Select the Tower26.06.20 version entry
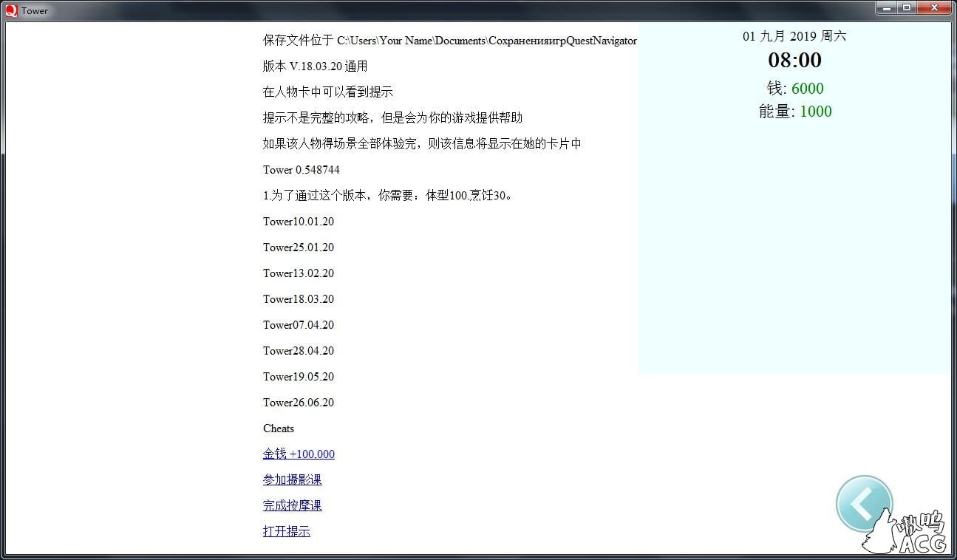Screen dimensions: 957x560 [299, 403]
